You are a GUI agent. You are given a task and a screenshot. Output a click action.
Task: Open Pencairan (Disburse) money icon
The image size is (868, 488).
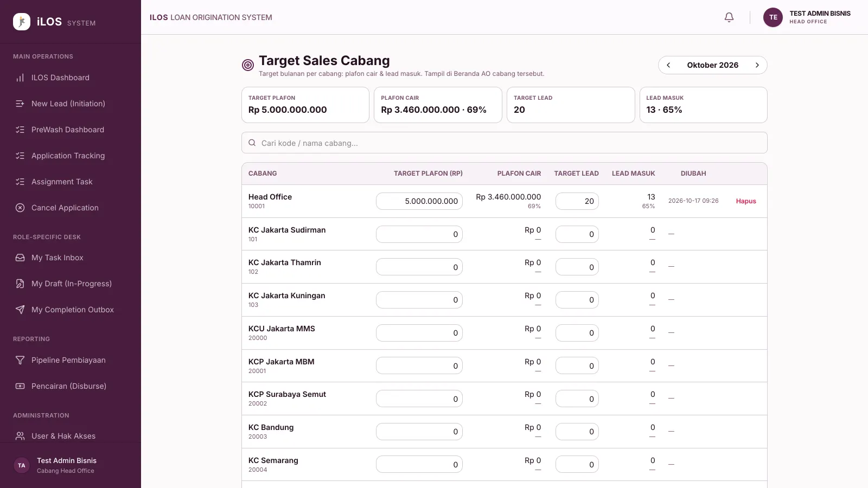(20, 386)
